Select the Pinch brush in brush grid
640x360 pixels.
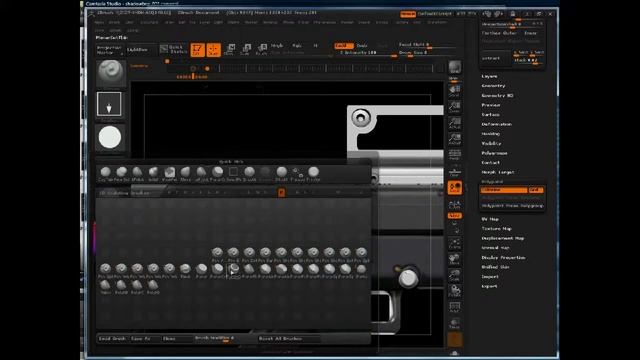click(x=185, y=271)
